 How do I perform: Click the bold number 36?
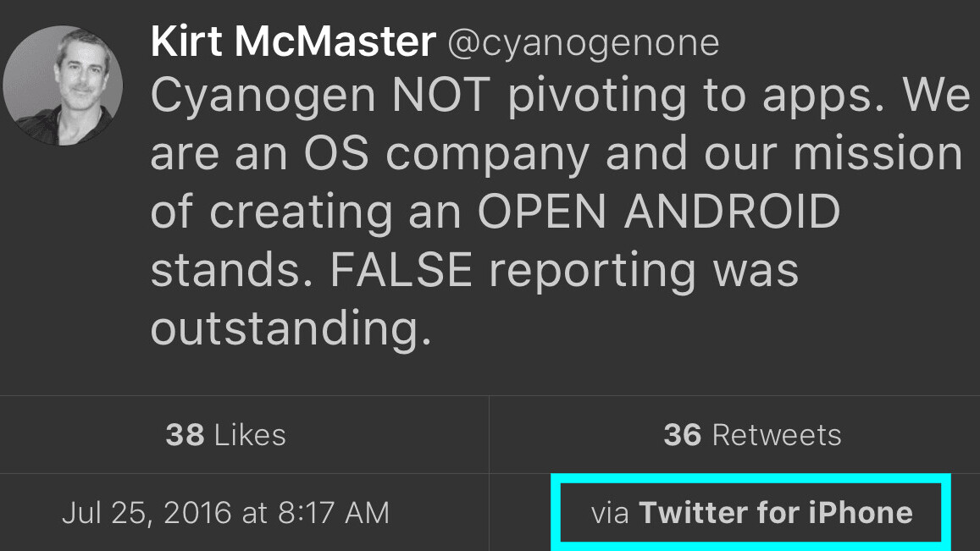683,435
